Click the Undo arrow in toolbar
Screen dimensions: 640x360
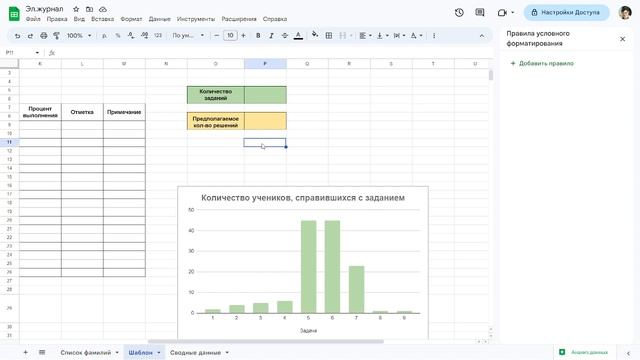click(x=17, y=36)
